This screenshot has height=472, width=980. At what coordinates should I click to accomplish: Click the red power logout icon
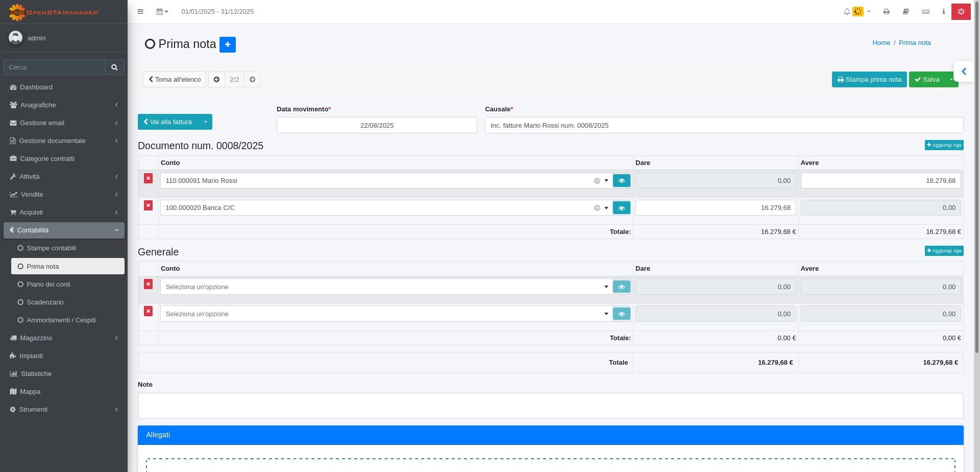961,11
